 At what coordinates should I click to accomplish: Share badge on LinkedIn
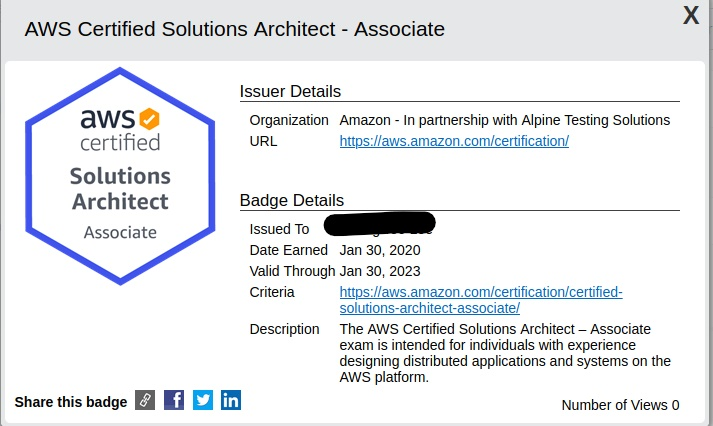coord(231,400)
